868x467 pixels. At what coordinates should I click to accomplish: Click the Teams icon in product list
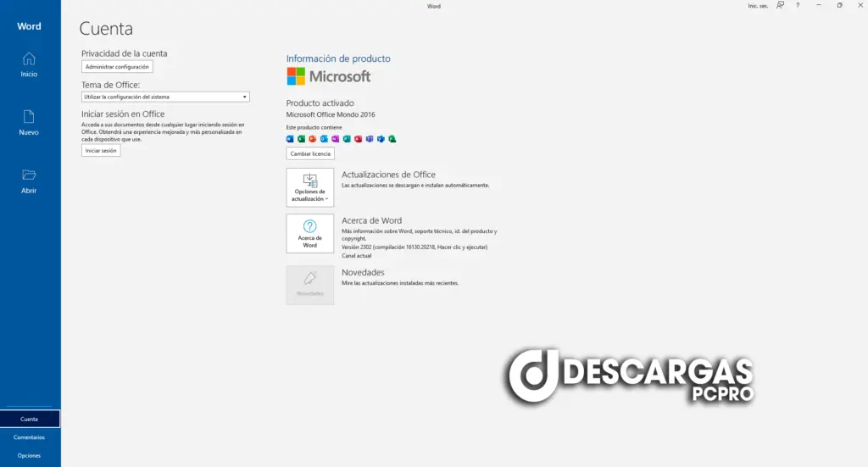point(370,139)
